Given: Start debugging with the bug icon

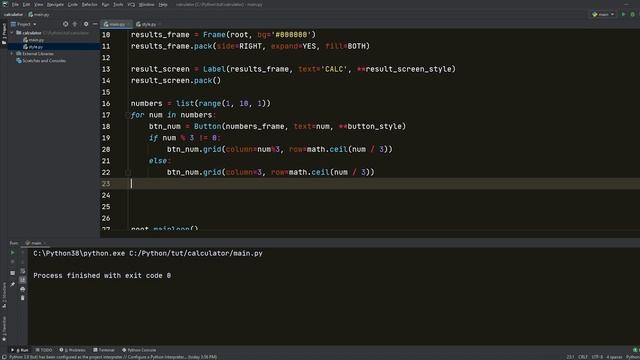Looking at the screenshot, I should point(633,14).
